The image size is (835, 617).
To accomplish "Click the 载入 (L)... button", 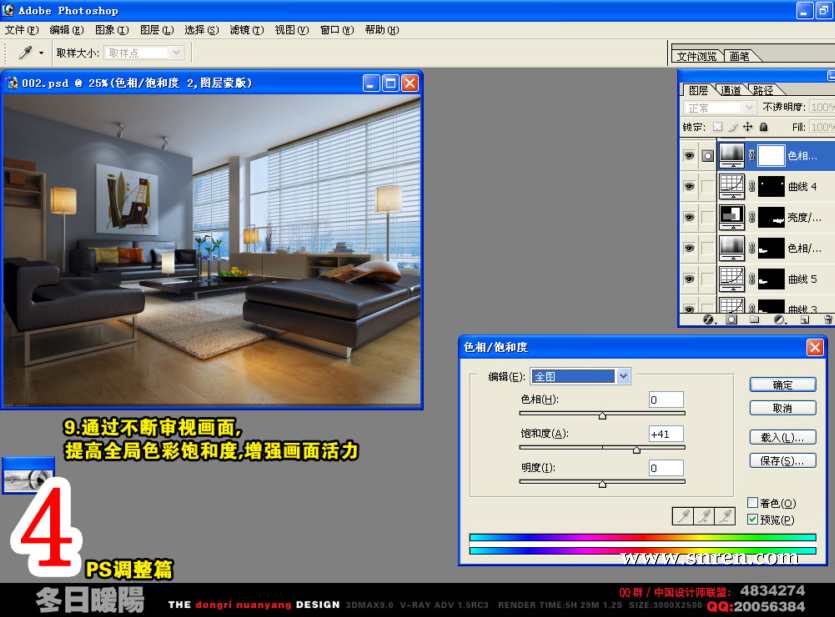I will click(x=783, y=437).
